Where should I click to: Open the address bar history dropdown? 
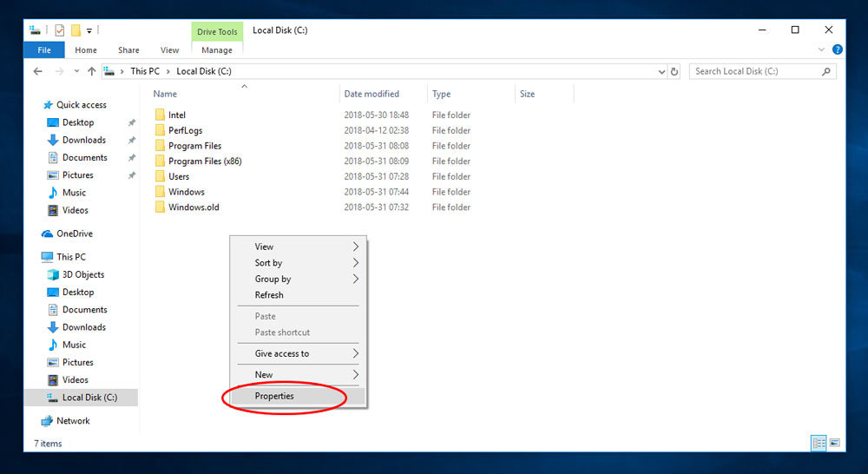click(x=661, y=71)
